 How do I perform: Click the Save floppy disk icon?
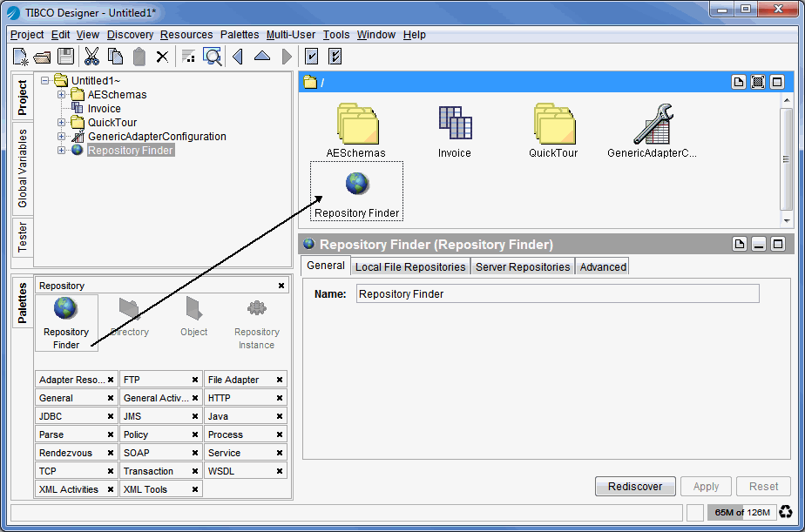pos(65,57)
